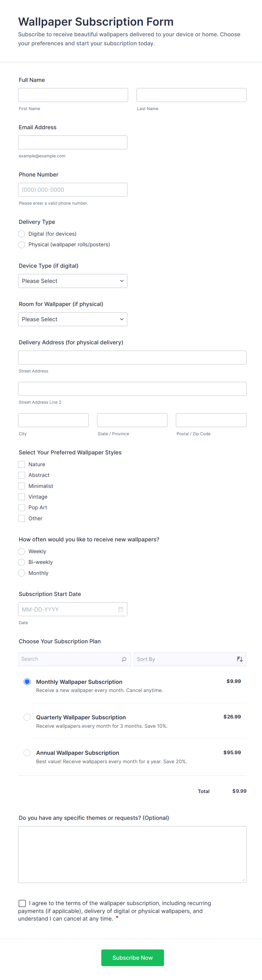Screen dimensions: 262x980
Task: Choose Weekly wallpaper frequency
Action: (x=21, y=551)
